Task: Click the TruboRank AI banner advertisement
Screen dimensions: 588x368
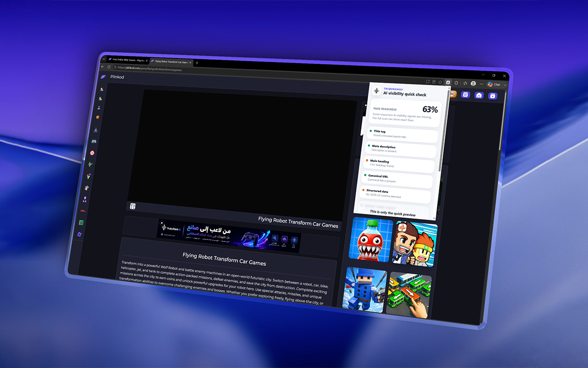Action: coord(228,236)
